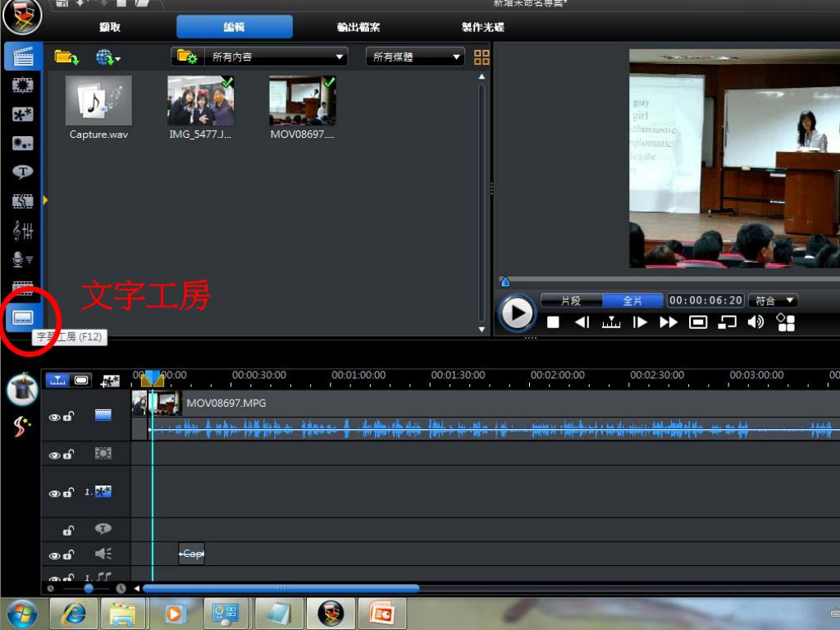Fast forward the preview
This screenshot has width=840, height=630.
669,322
